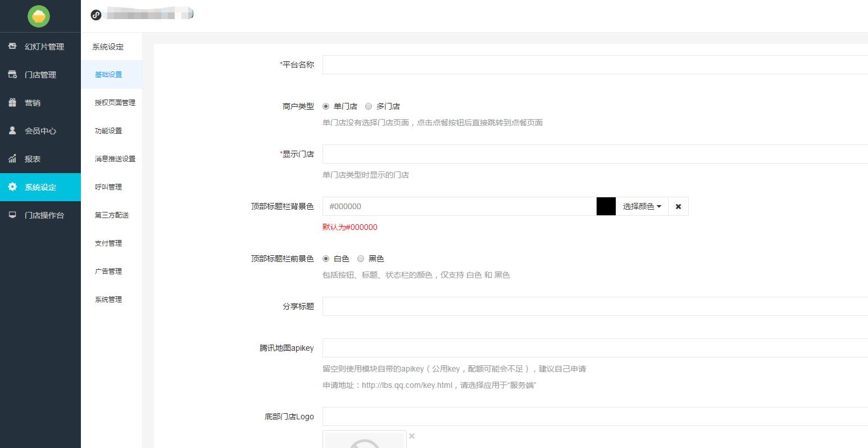Viewport: 868px width, 448px height.
Task: Open the 报表 reports section
Action: [32, 159]
